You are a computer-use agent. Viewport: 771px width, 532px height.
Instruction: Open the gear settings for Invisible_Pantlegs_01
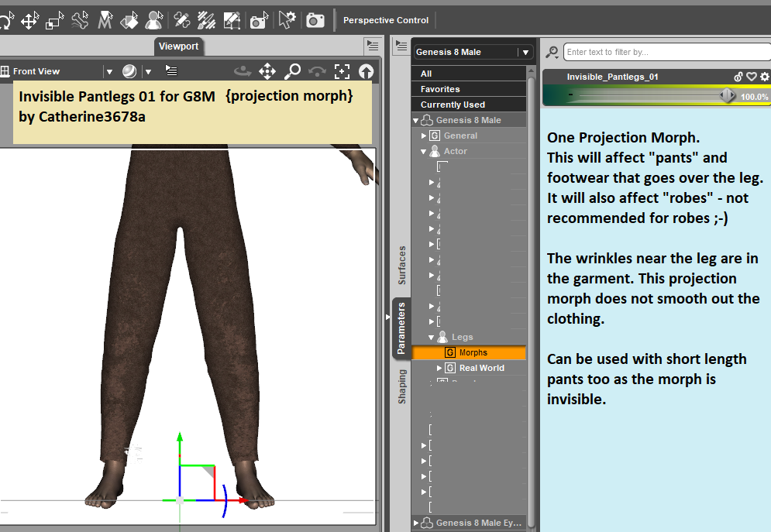coord(763,76)
